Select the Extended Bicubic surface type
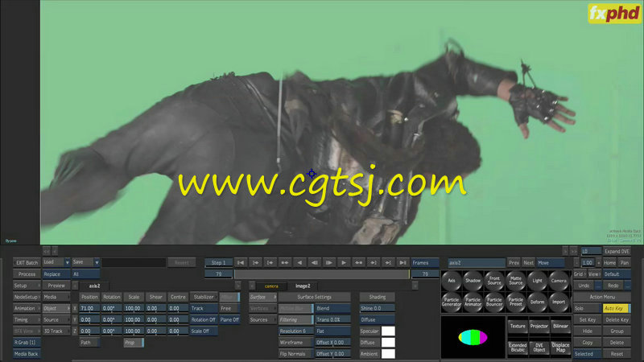Image resolution: width=644 pixels, height=362 pixels. [518, 348]
